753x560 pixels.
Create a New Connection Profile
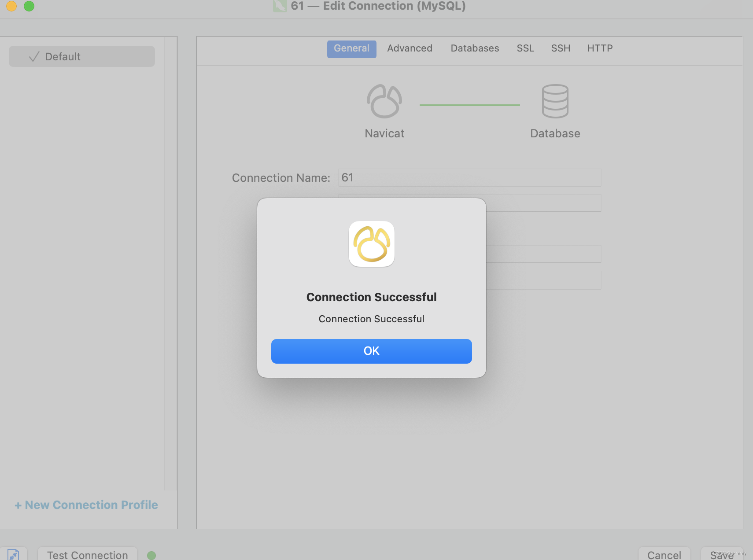pyautogui.click(x=86, y=505)
